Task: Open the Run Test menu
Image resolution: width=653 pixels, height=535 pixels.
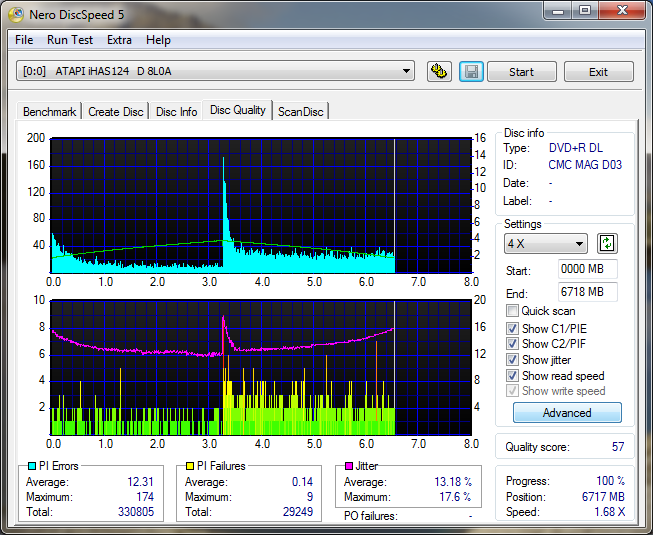Action: 70,40
